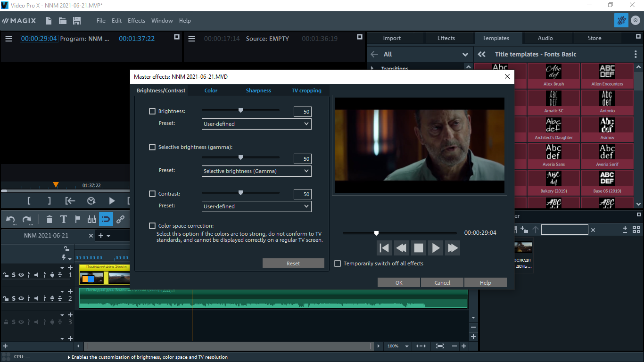Toggle the magnet snapping tool
This screenshot has height=362, width=644.
[x=106, y=219]
